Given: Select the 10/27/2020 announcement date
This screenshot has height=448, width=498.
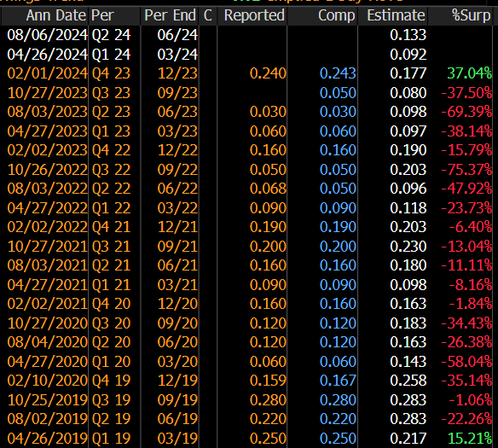Looking at the screenshot, I should (x=47, y=323).
